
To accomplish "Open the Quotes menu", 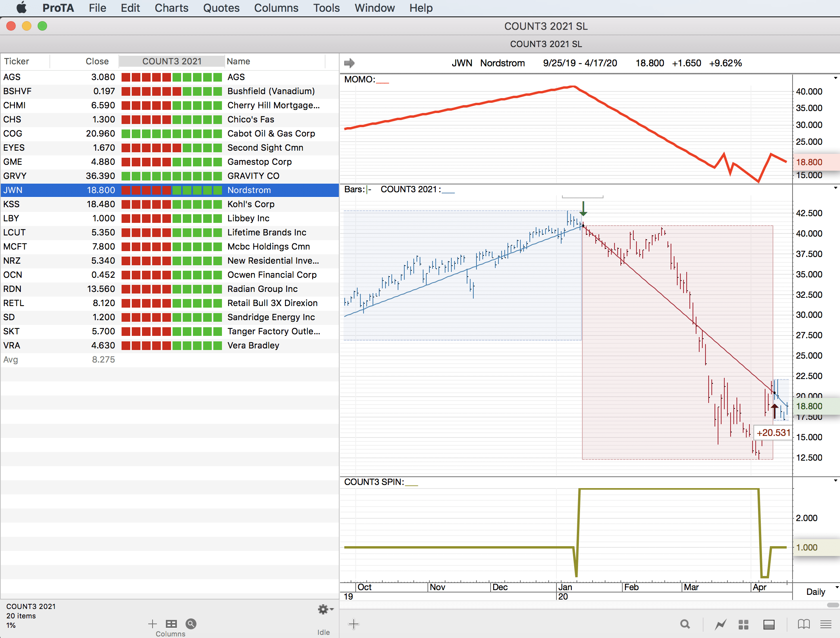I will (221, 8).
